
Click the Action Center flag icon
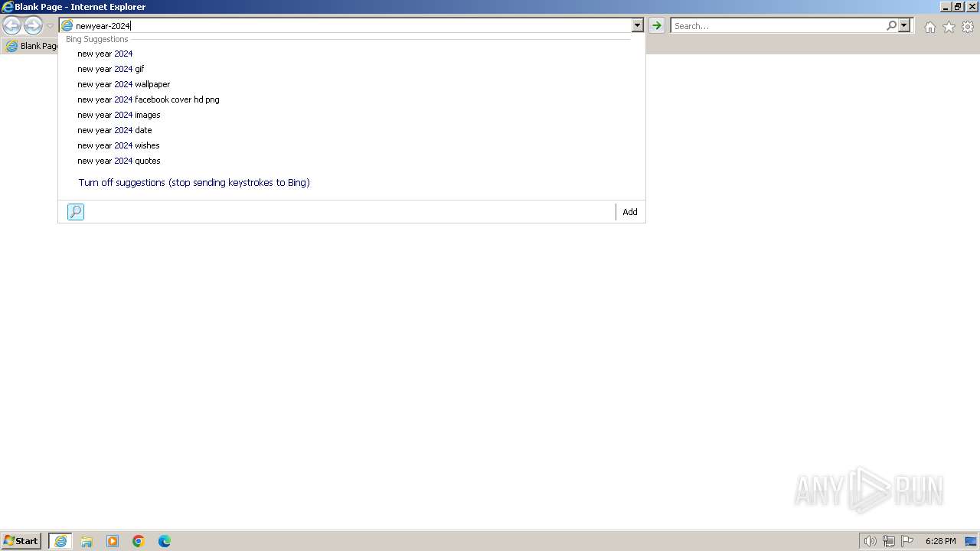tap(907, 541)
